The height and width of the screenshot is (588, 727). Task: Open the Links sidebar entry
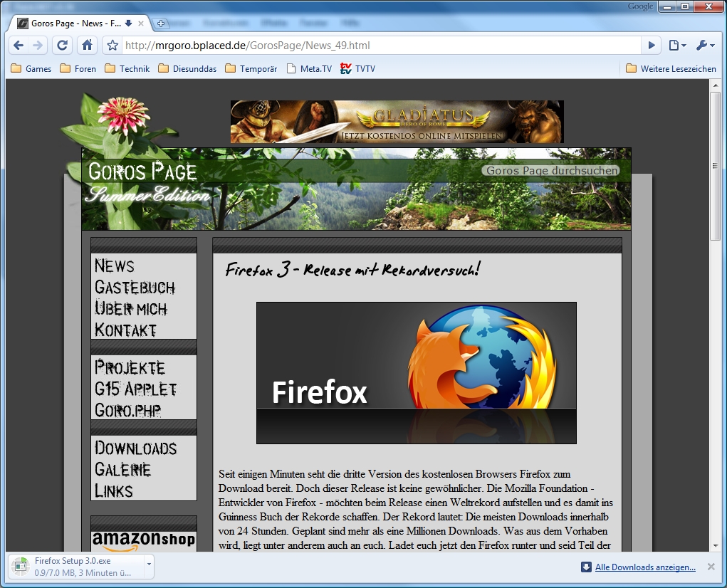pyautogui.click(x=114, y=490)
